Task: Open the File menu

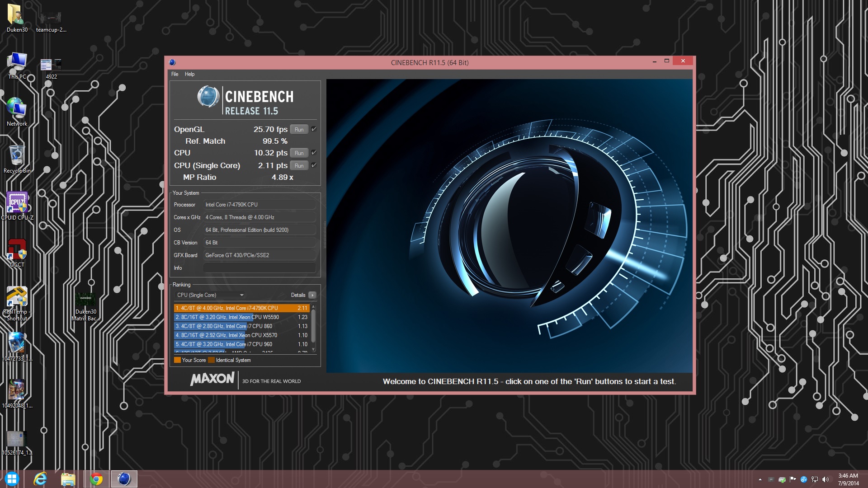Action: coord(175,74)
